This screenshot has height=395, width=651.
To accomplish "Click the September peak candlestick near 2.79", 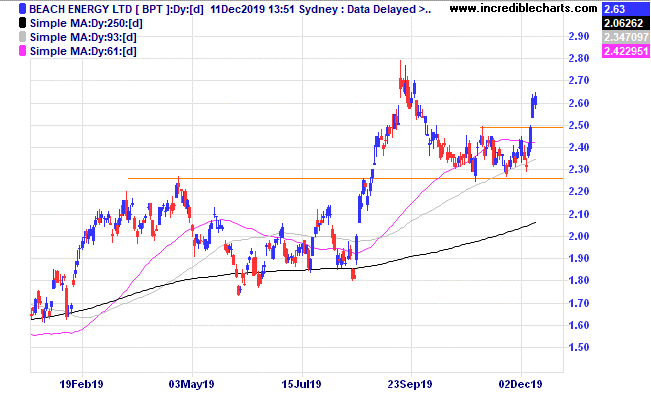I will click(x=401, y=78).
